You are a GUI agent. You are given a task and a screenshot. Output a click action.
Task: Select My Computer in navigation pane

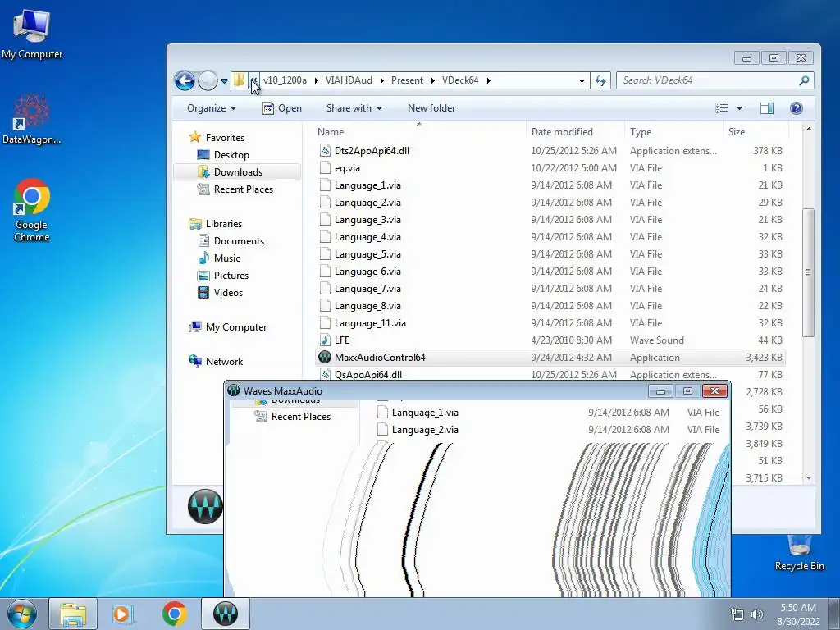click(x=236, y=327)
